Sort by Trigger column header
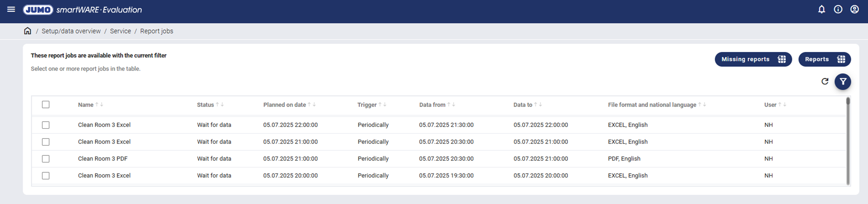Viewport: 868px width, 204px height. pyautogui.click(x=367, y=105)
